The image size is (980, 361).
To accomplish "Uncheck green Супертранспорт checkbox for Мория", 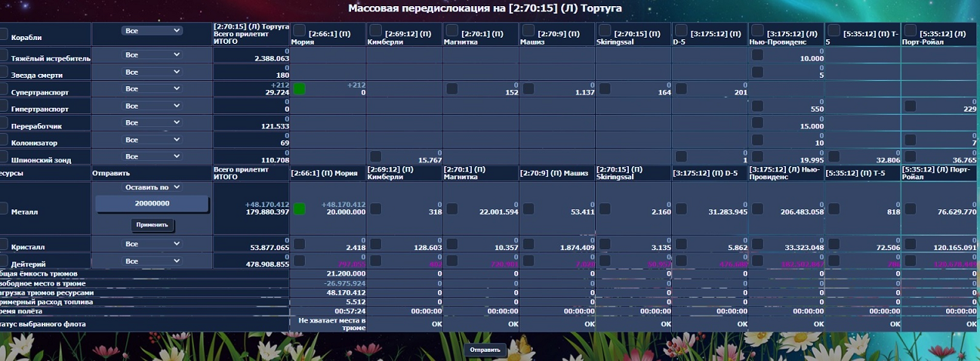I will click(299, 89).
